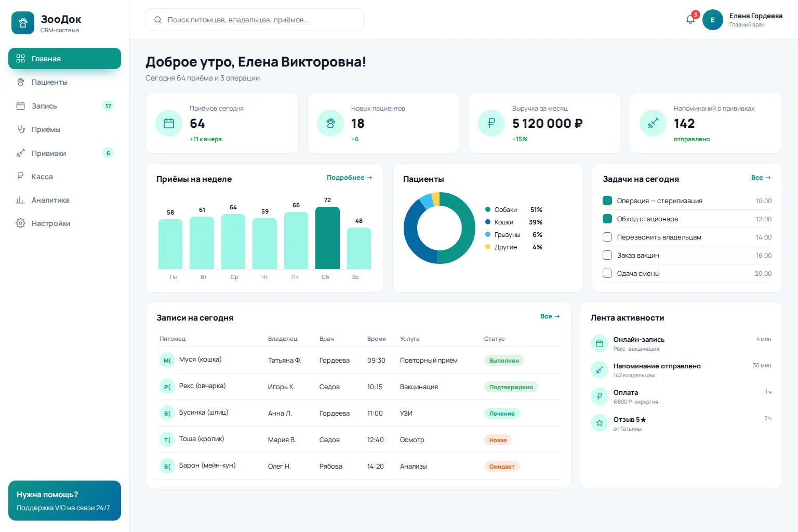Click the search field for pets and owners

coord(255,20)
